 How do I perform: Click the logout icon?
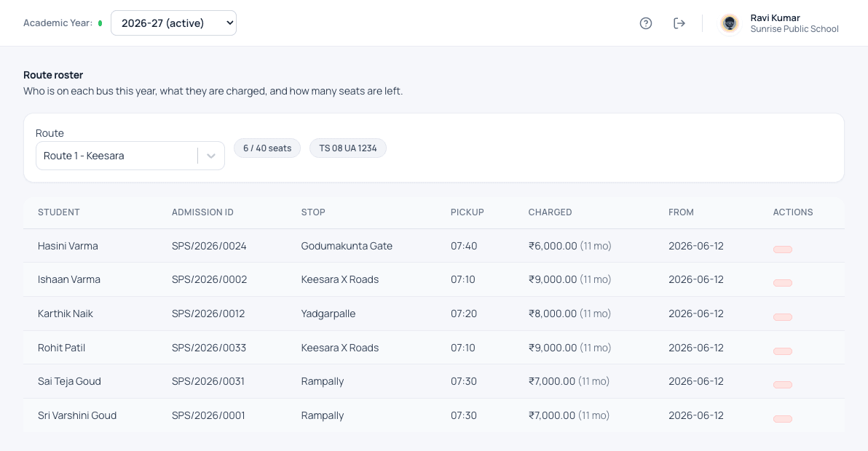coord(679,23)
